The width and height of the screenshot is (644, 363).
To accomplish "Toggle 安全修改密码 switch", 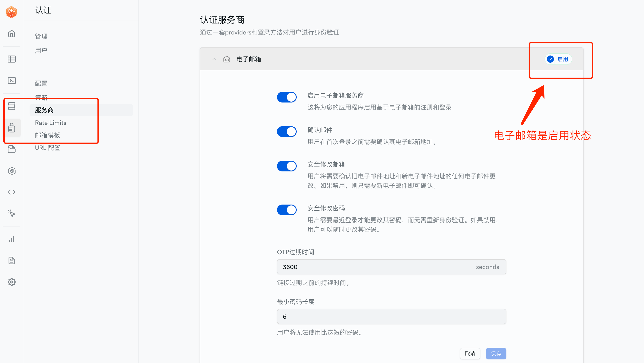I will point(287,210).
